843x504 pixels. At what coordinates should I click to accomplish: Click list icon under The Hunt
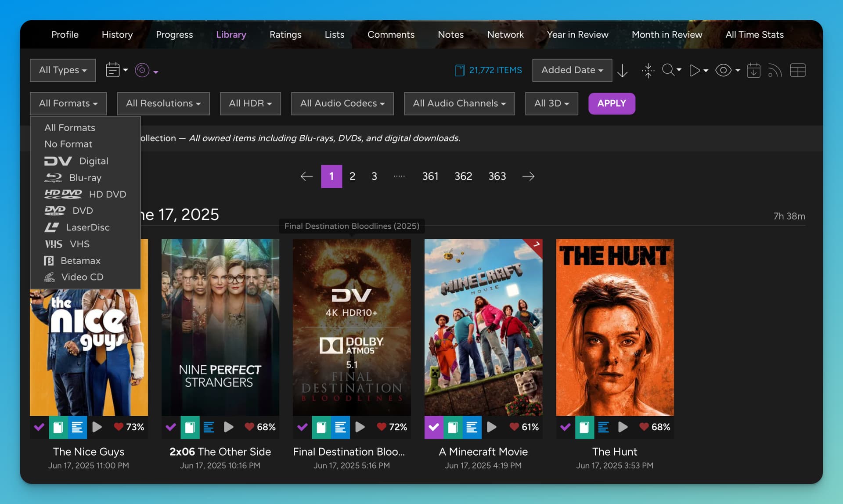pos(604,427)
